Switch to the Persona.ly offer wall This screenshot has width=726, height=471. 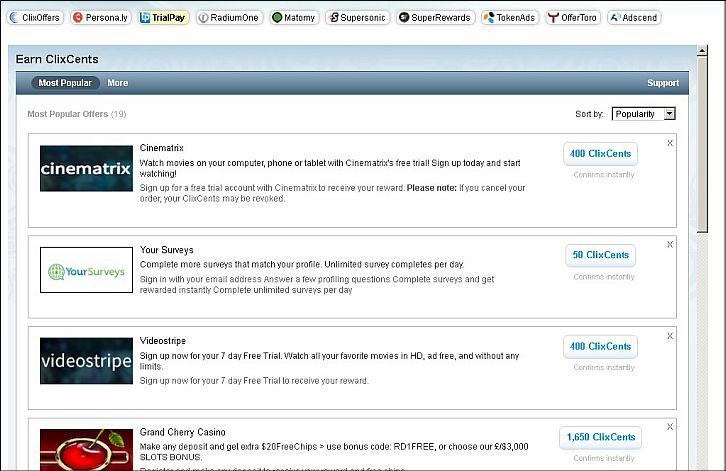tap(101, 18)
